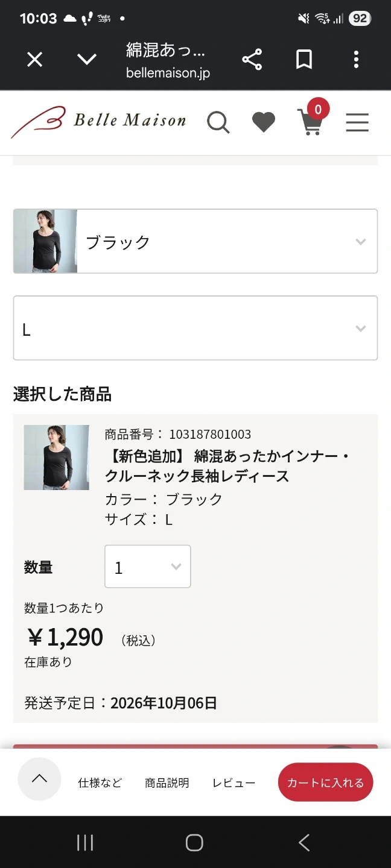The height and width of the screenshot is (868, 391).
Task: Tap the scroll-to-top arrow button
Action: 39,779
